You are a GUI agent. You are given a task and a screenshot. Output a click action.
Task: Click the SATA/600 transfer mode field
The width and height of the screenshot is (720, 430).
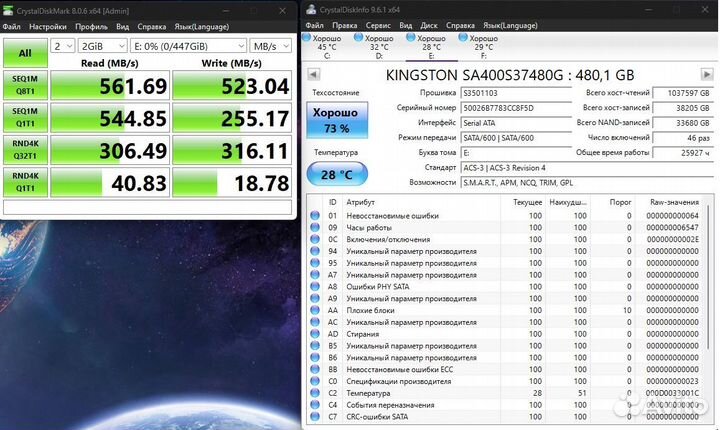(x=516, y=138)
